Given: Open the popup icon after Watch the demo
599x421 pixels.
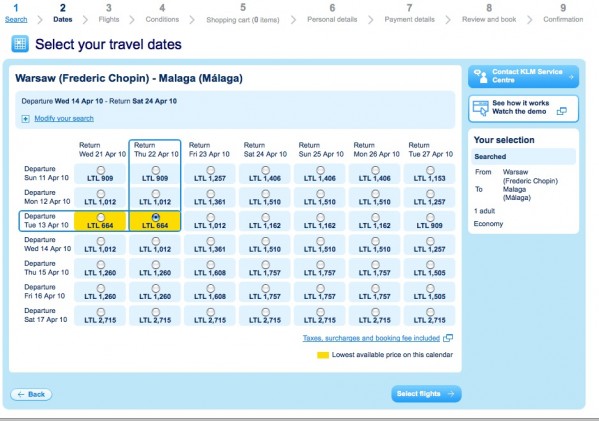Looking at the screenshot, I should (x=562, y=111).
